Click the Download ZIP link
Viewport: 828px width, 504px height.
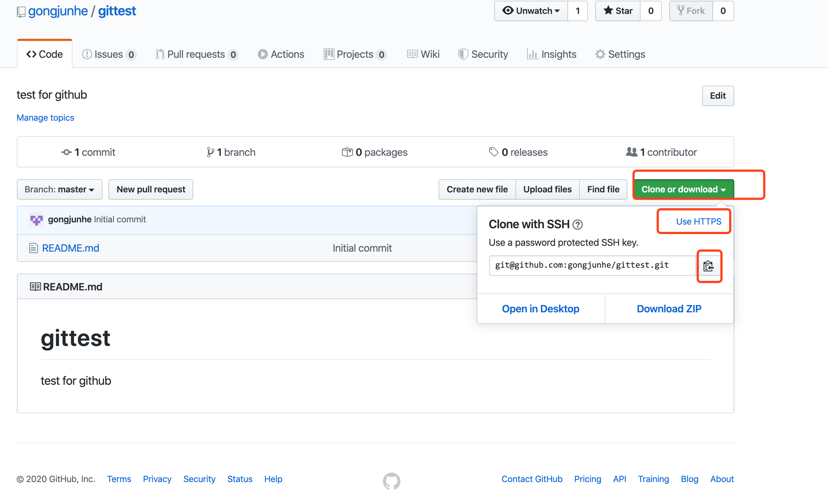pos(669,309)
